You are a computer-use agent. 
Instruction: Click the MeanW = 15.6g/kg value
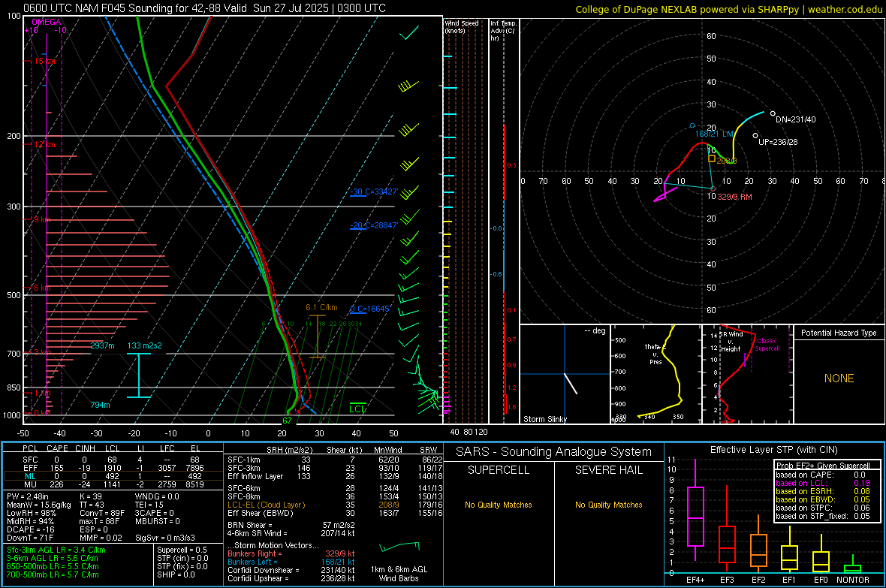click(x=39, y=505)
